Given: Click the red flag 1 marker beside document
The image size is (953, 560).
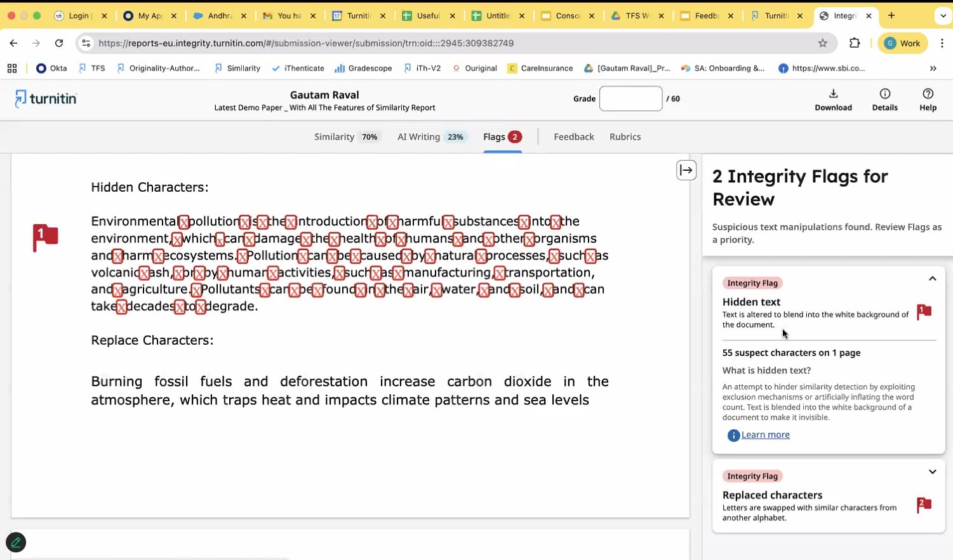Looking at the screenshot, I should (x=45, y=237).
